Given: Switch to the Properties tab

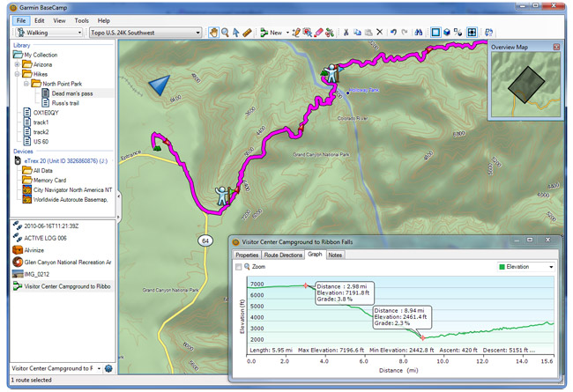Looking at the screenshot, I should click(x=247, y=255).
